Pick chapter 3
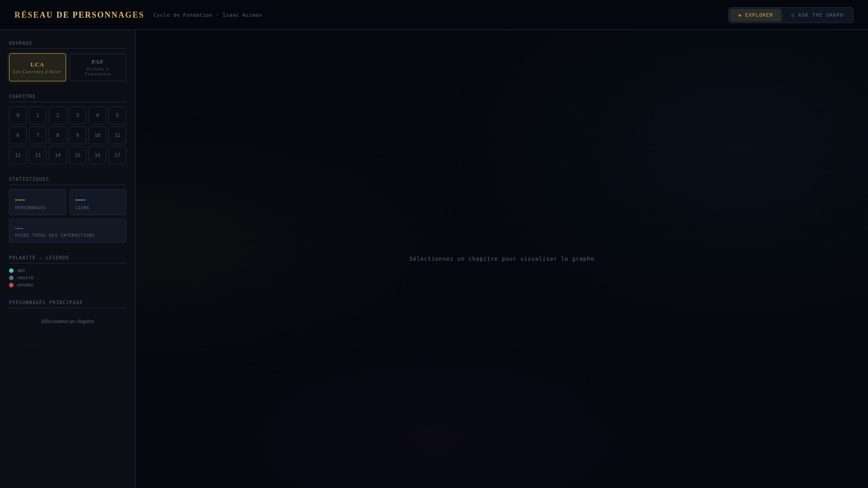This screenshot has width=868, height=488. tap(77, 116)
